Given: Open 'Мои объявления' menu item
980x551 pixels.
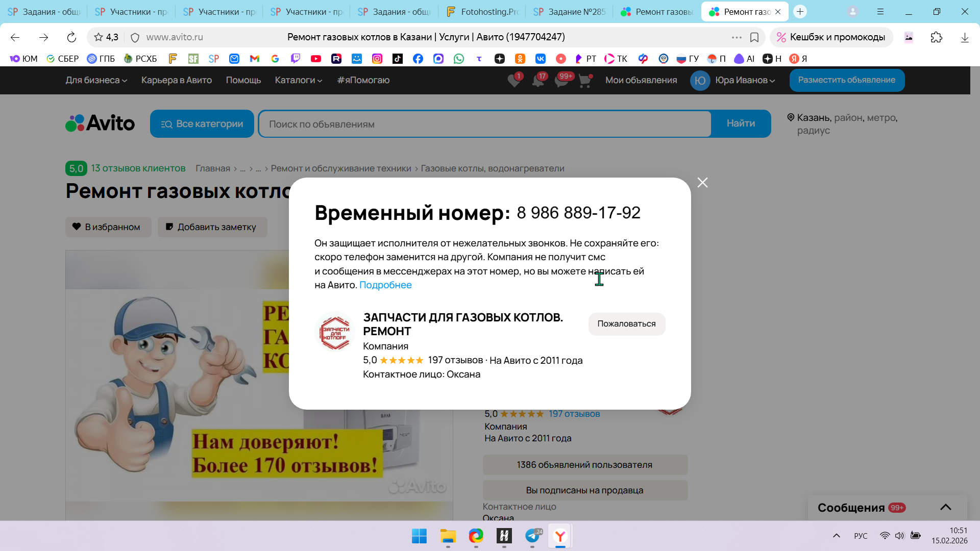Looking at the screenshot, I should point(641,80).
